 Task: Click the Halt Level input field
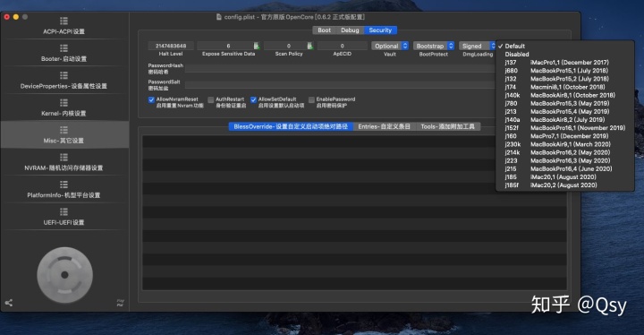tap(171, 46)
